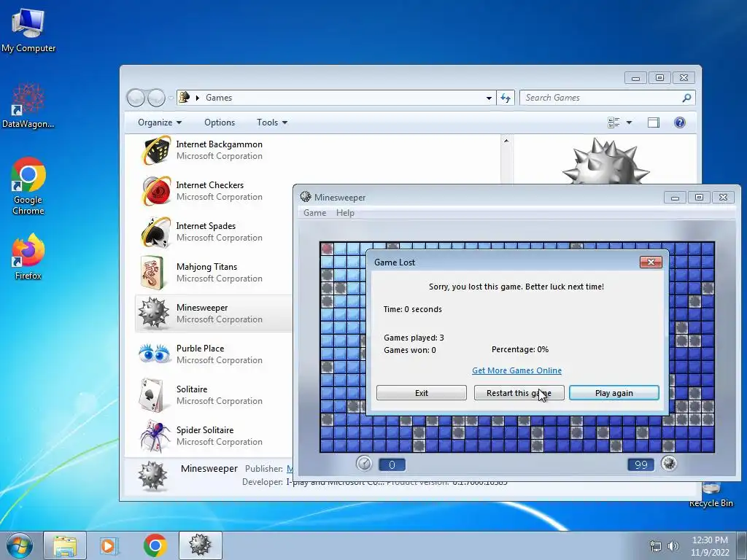The height and width of the screenshot is (560, 747).
Task: Open the Help menu in Minesweeper
Action: pos(345,213)
